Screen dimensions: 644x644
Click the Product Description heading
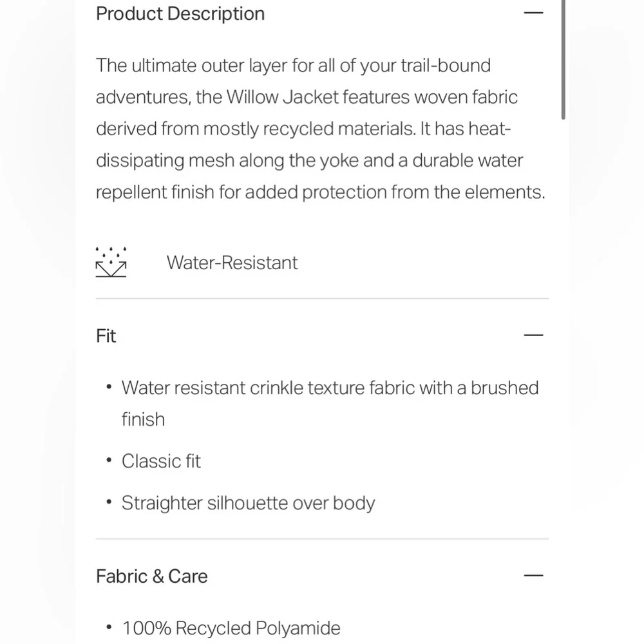[180, 14]
